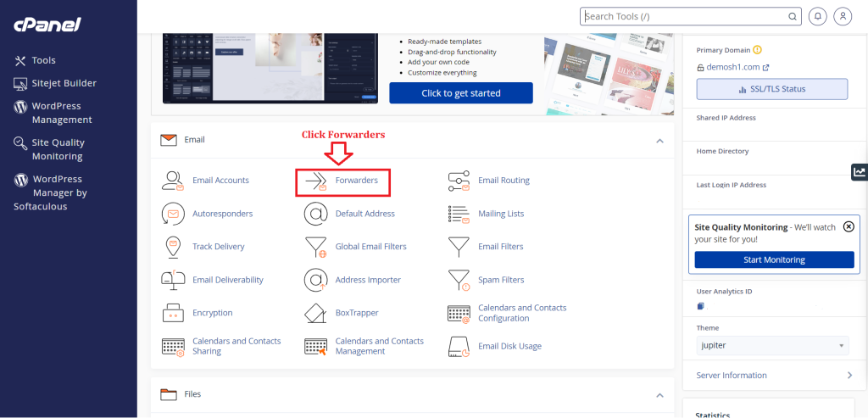Click the Email Accounts icon

click(173, 181)
